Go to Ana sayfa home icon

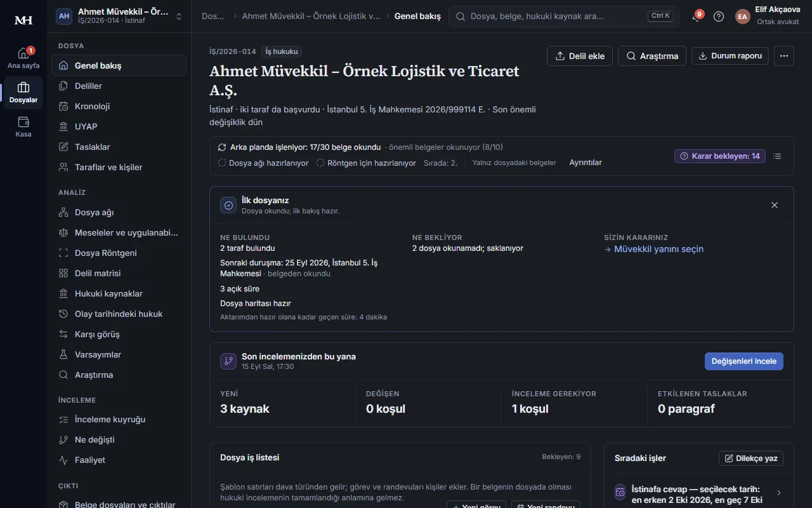(x=23, y=58)
